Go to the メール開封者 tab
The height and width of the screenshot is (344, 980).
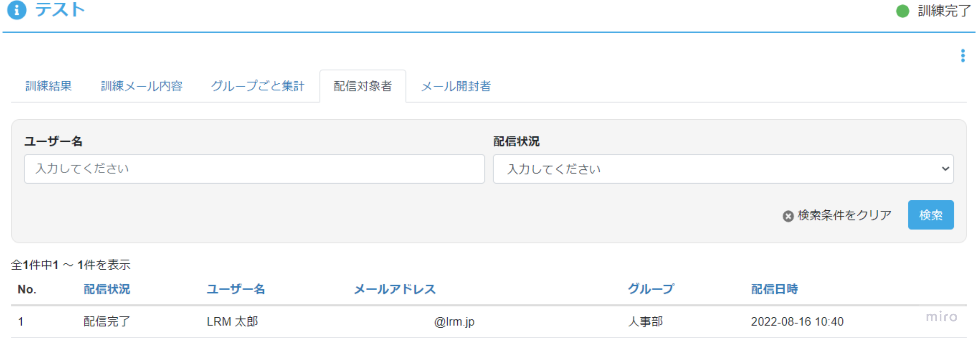coord(456,86)
